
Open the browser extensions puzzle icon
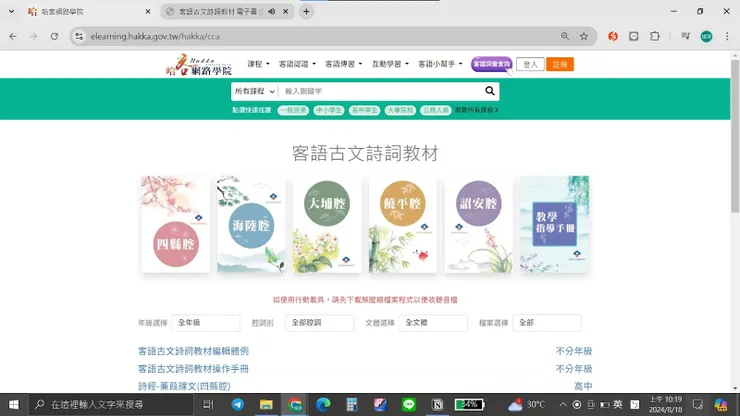655,36
